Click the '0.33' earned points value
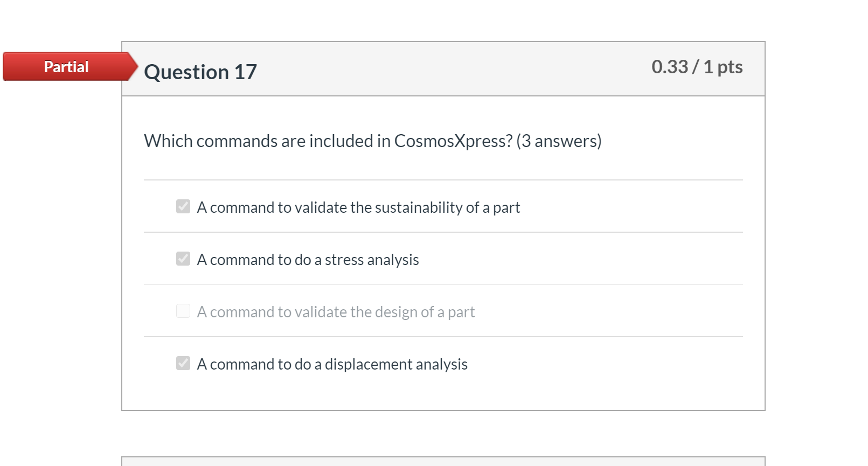The height and width of the screenshot is (466, 868). pos(670,67)
